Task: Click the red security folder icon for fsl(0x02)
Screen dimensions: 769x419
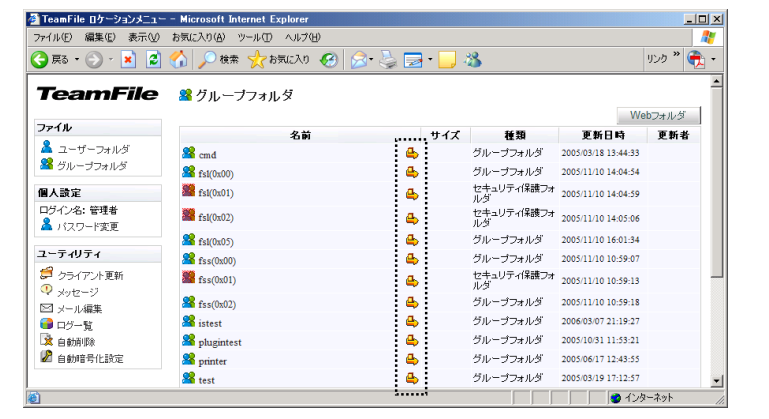Action: (188, 216)
